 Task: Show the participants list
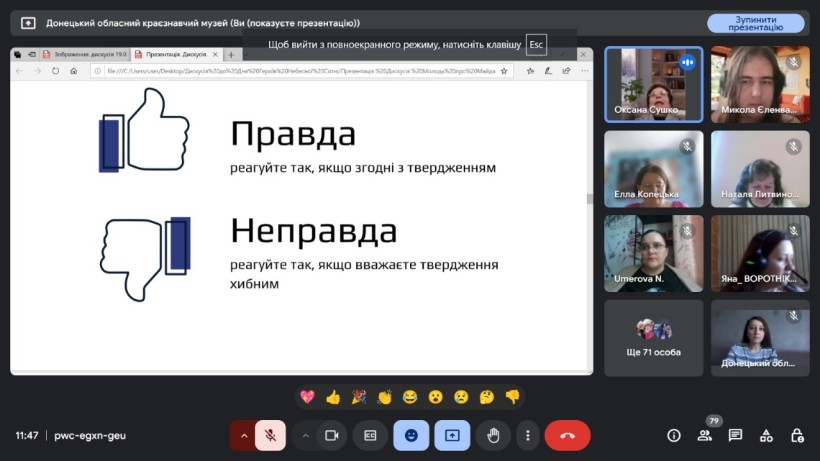click(x=704, y=435)
